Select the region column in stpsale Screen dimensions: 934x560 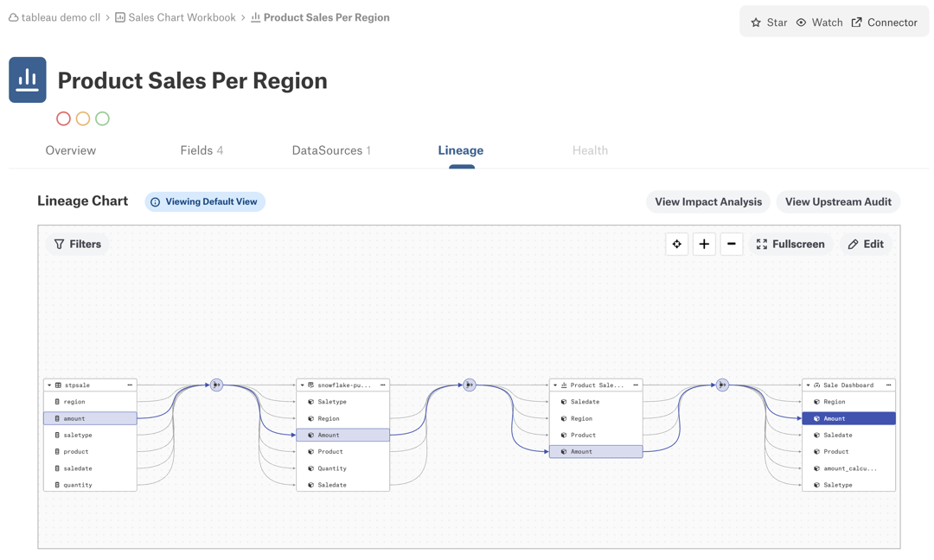[90, 402]
